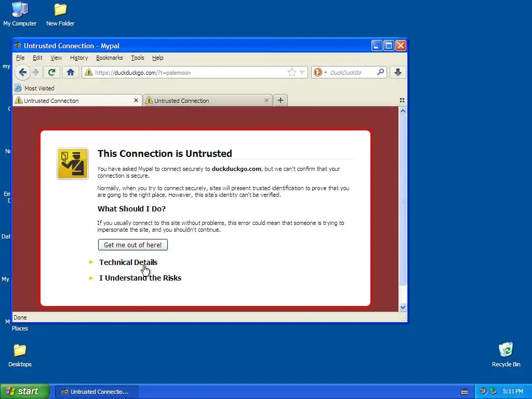
Task: Go back with the Back arrow button
Action: (x=22, y=72)
